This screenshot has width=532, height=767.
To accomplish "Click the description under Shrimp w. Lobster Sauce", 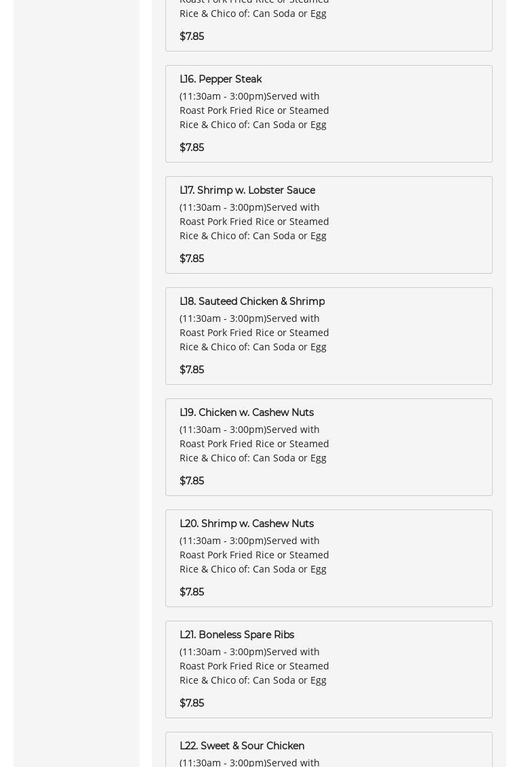I will click(254, 222).
